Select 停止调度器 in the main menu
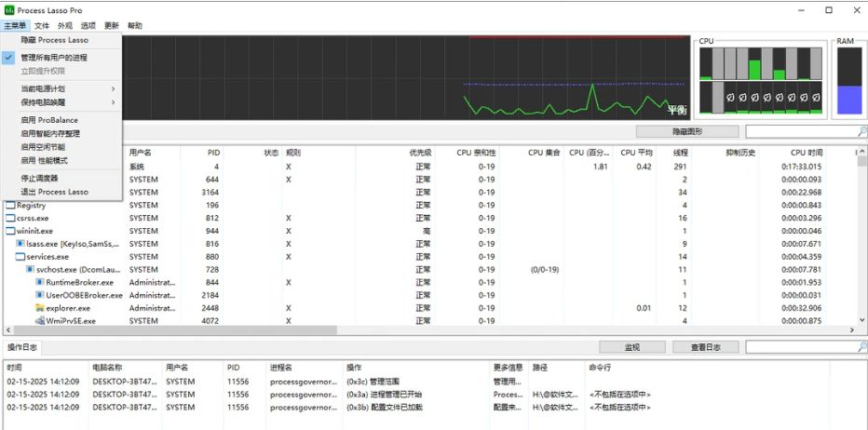 pos(61,178)
